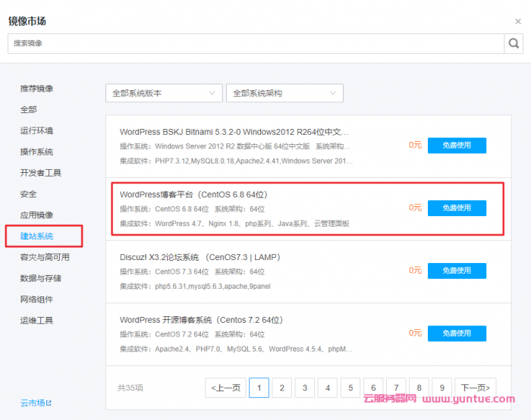The width and height of the screenshot is (531, 420).
Task: Click 免费使用 for Discuz! X3.2论坛系统
Action: (457, 271)
